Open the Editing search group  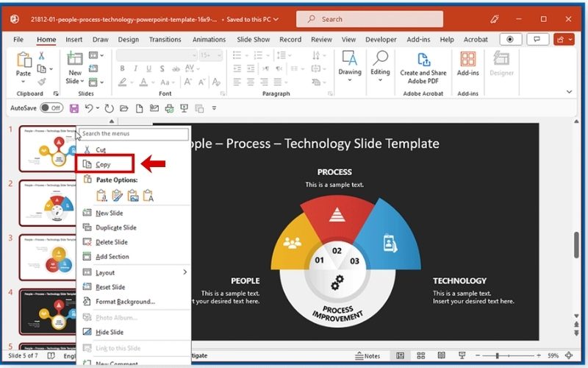pos(380,66)
